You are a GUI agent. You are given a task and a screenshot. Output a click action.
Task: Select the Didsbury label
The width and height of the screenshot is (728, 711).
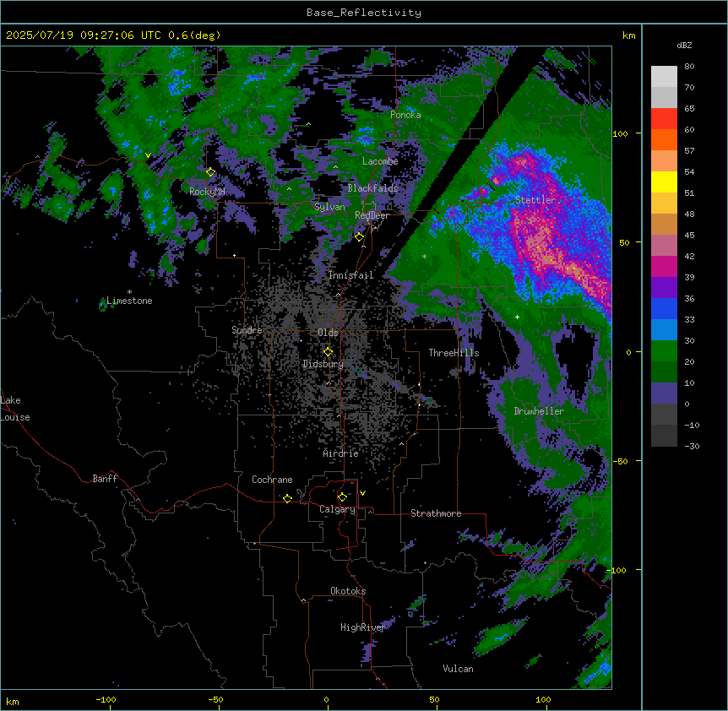323,364
